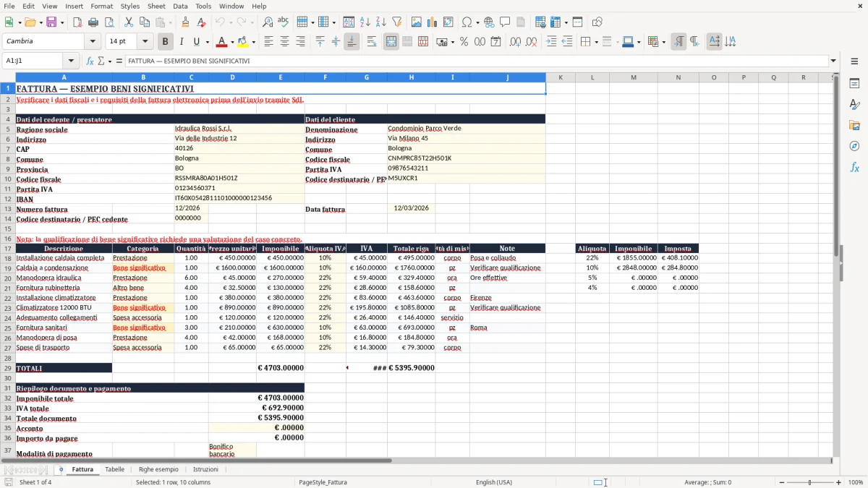The width and height of the screenshot is (868, 488).
Task: Open the background color dropdown arrow
Action: 253,42
